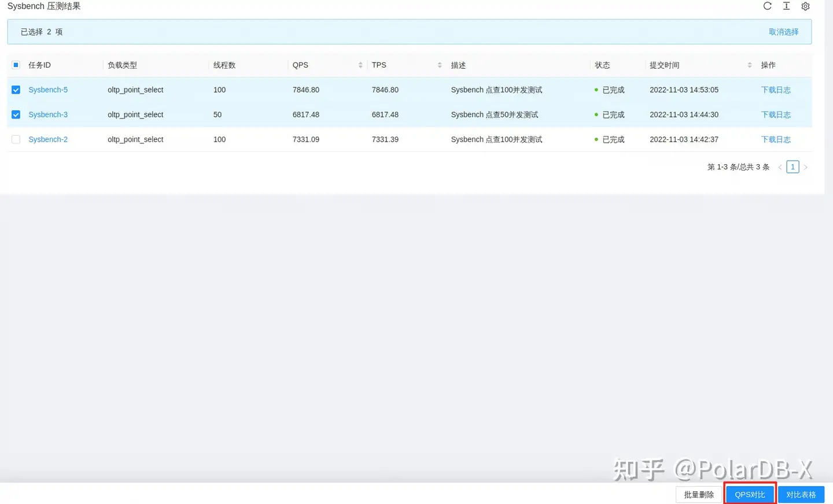Select page 1 in pagination
This screenshot has height=504, width=833.
793,166
